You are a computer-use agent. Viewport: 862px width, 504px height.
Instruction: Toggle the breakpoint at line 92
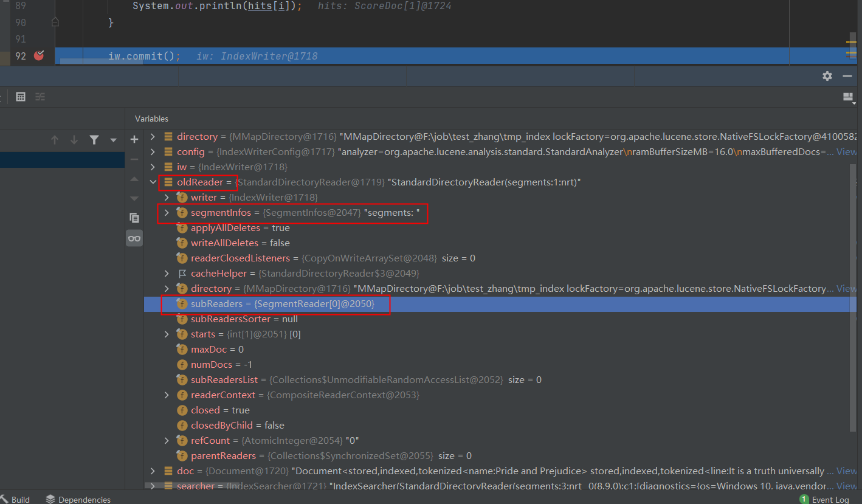pyautogui.click(x=39, y=56)
